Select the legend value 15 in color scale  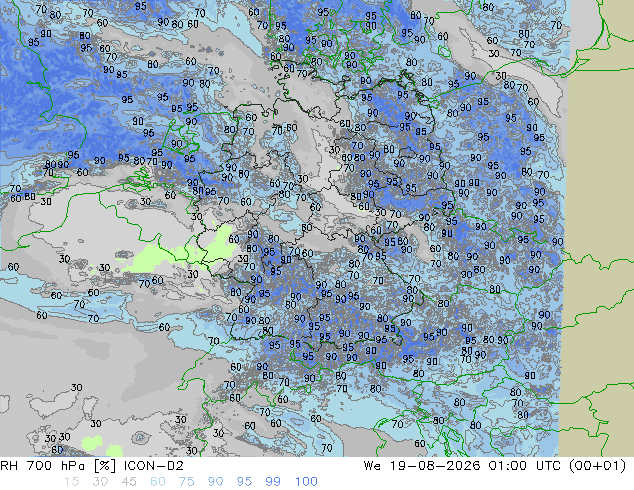coord(71,482)
